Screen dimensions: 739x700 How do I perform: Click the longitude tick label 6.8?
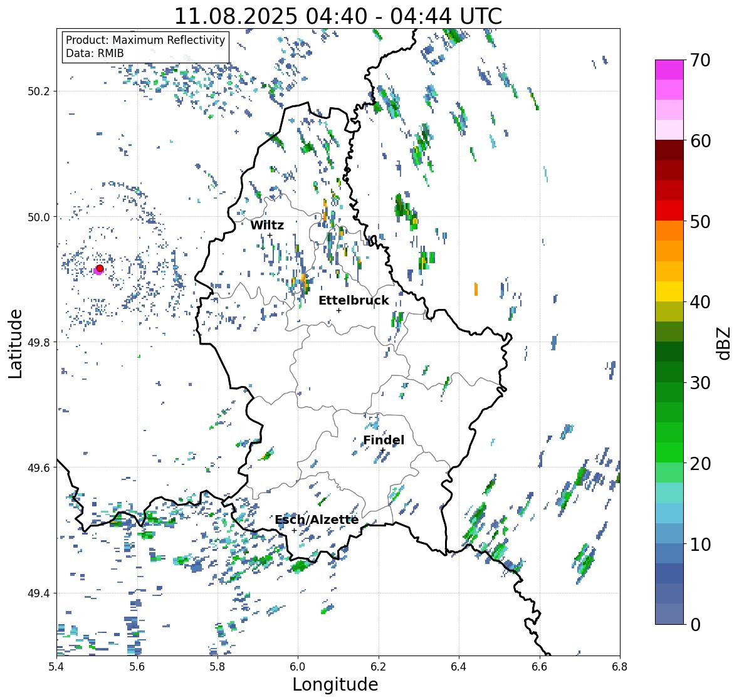click(619, 667)
